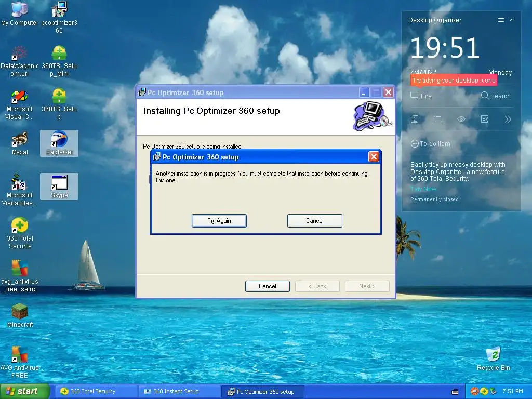Click the Permanently closed link
The width and height of the screenshot is (532, 399).
point(434,199)
